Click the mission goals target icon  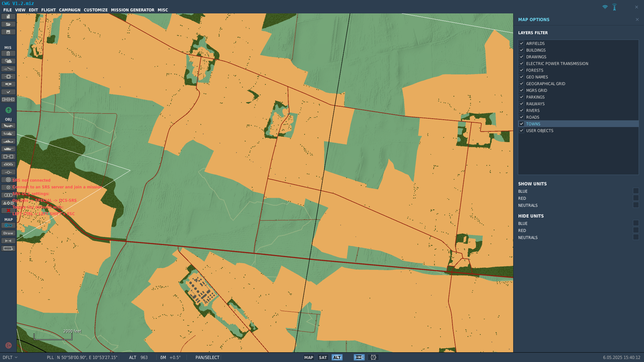8,76
